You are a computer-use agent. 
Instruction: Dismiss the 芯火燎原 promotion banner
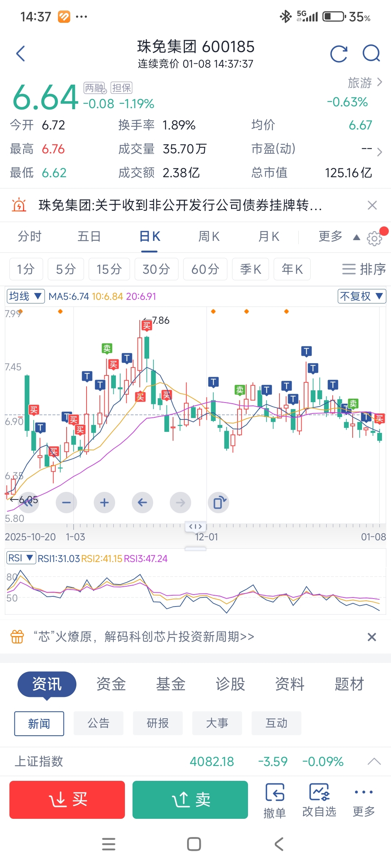372,637
